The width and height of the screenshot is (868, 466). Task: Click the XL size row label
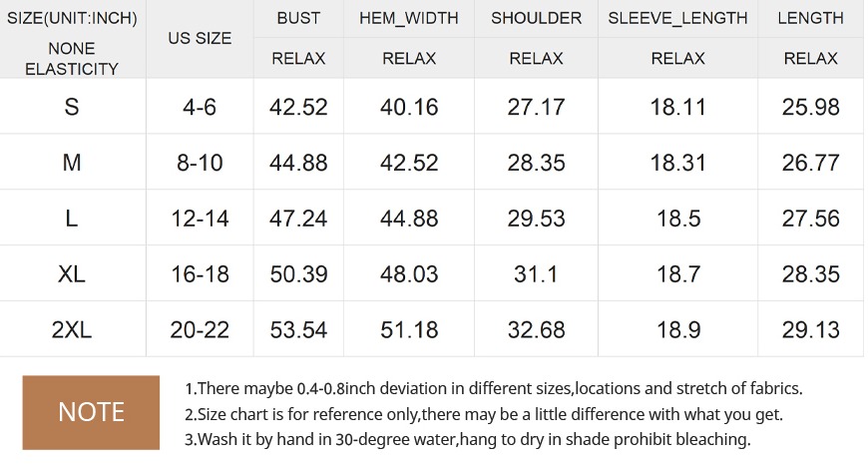coord(72,273)
